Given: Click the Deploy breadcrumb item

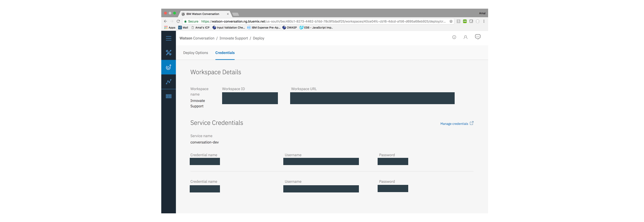Looking at the screenshot, I should tap(258, 38).
